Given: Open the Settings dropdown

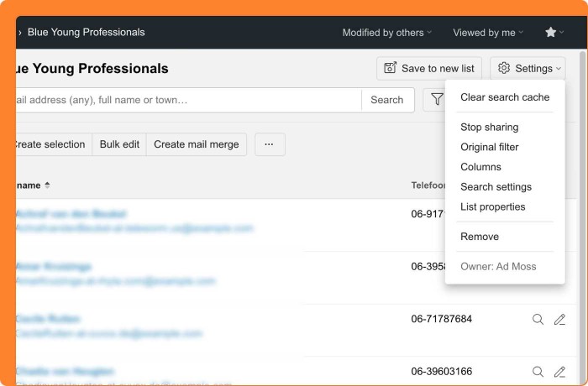Looking at the screenshot, I should (528, 69).
